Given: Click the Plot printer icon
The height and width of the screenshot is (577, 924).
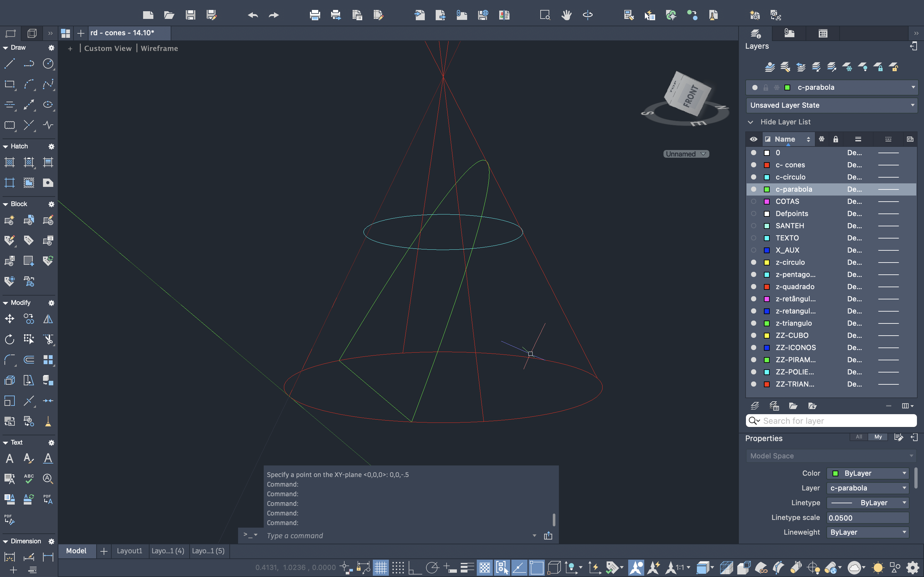Looking at the screenshot, I should (x=315, y=15).
